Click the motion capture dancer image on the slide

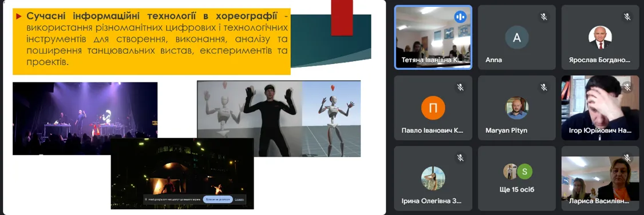(x=279, y=118)
